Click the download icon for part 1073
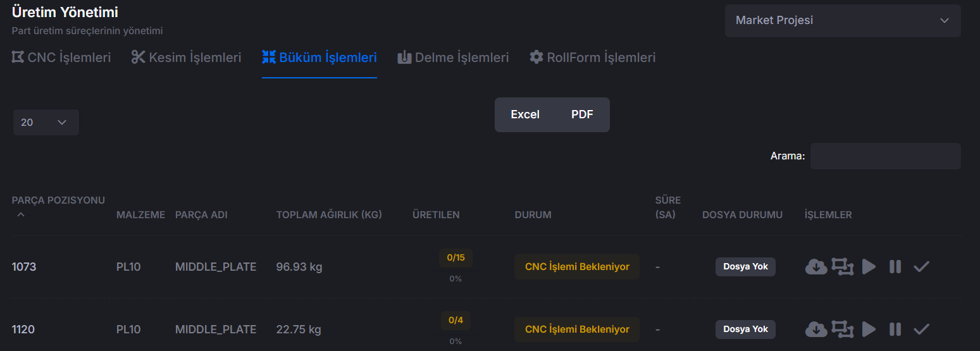This screenshot has height=351, width=980. coord(816,267)
